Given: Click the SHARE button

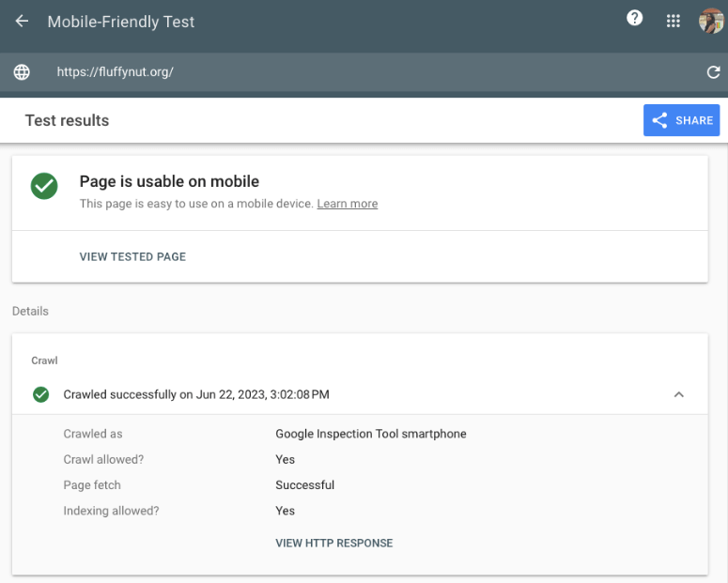Looking at the screenshot, I should coord(681,120).
